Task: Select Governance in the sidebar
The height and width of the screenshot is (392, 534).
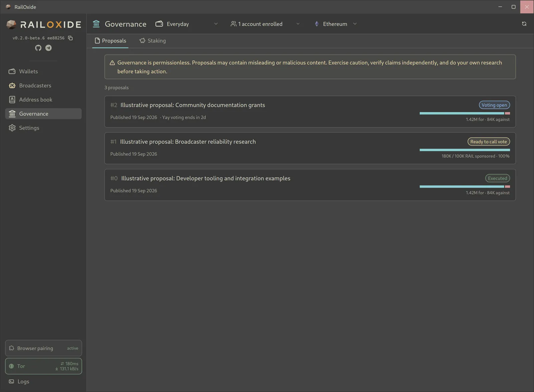Action: [43, 114]
